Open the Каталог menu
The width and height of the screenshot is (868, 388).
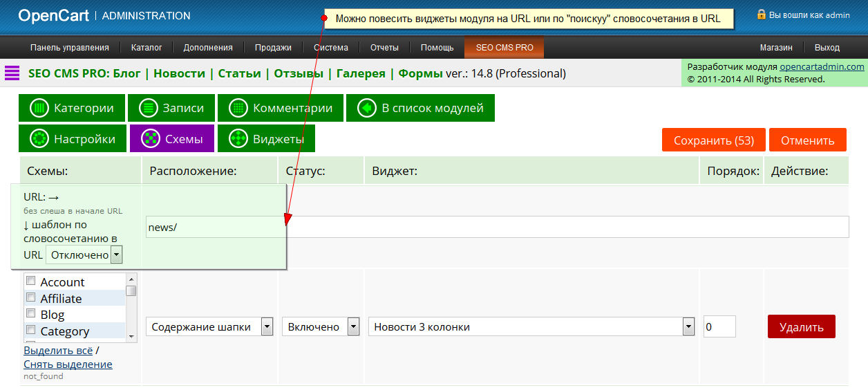(x=147, y=48)
